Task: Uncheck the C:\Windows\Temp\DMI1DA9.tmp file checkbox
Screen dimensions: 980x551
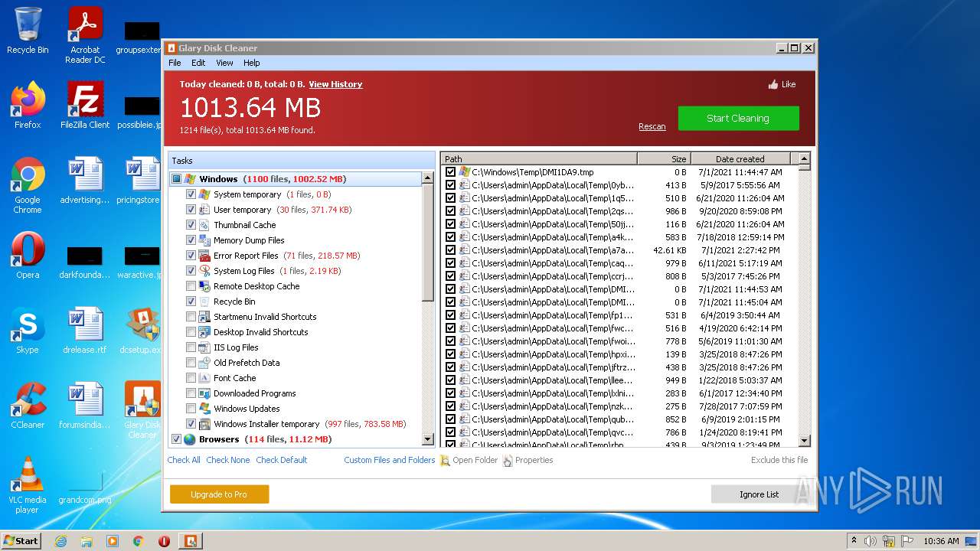Action: click(451, 172)
